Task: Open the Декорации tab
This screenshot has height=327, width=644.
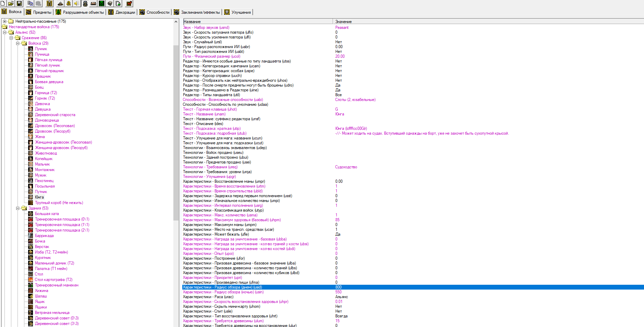Action: click(122, 12)
